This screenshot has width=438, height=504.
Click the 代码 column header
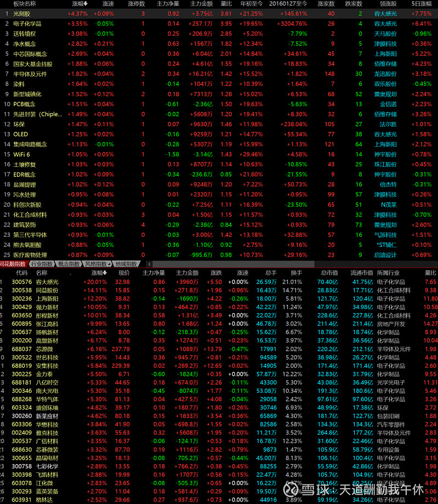(x=21, y=273)
